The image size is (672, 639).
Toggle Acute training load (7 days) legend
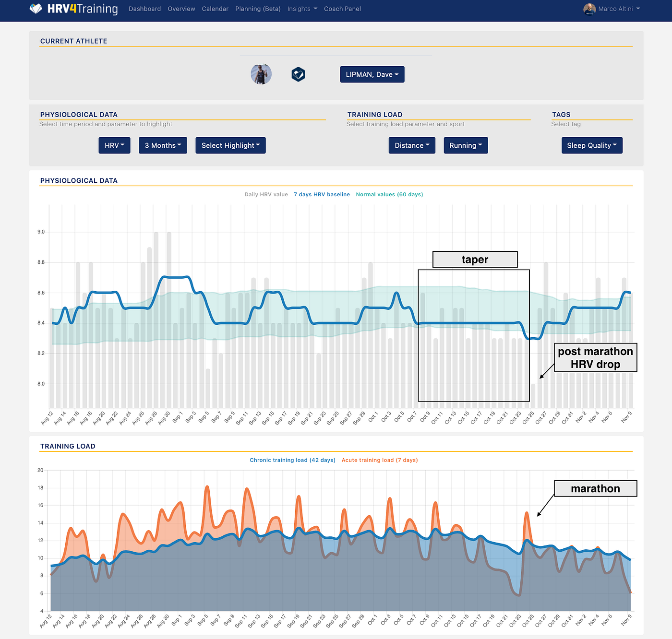pos(380,460)
